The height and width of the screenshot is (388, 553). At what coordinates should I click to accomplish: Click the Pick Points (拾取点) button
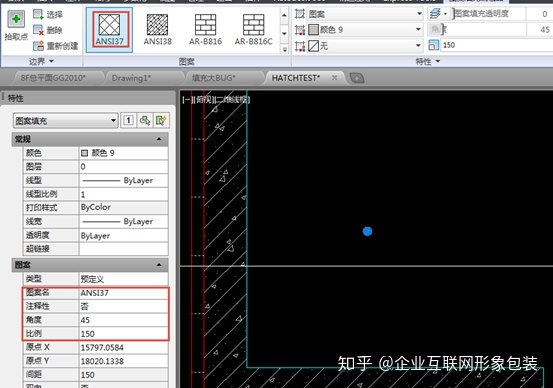pyautogui.click(x=16, y=26)
